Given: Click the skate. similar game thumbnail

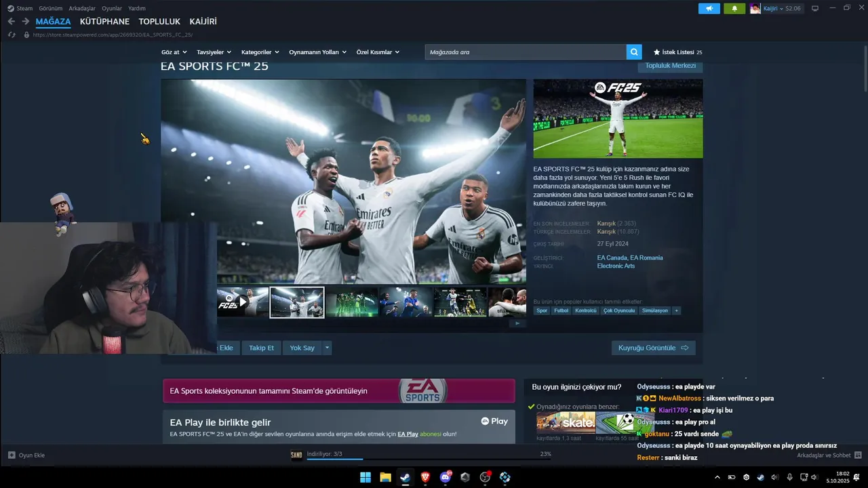Looking at the screenshot, I should pyautogui.click(x=566, y=422).
